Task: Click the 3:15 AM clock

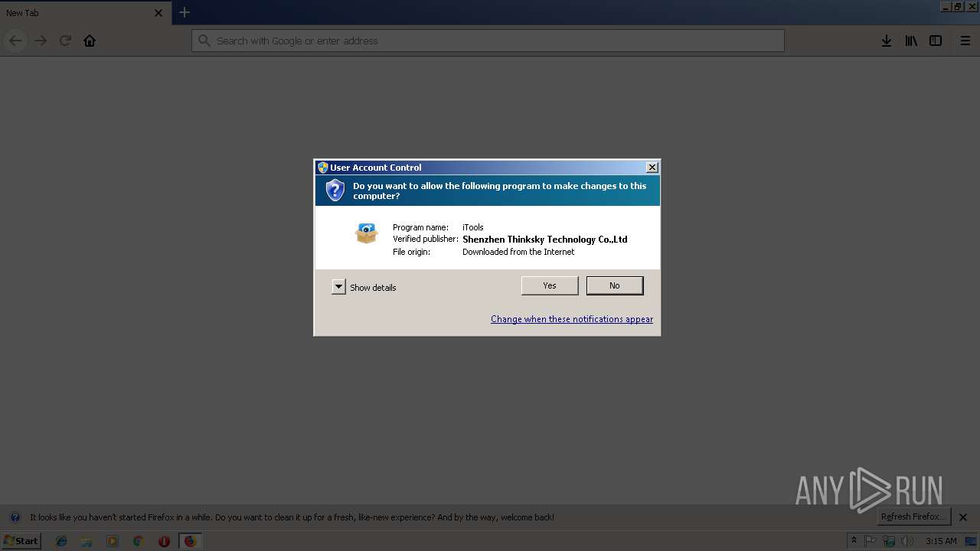Action: coord(941,541)
